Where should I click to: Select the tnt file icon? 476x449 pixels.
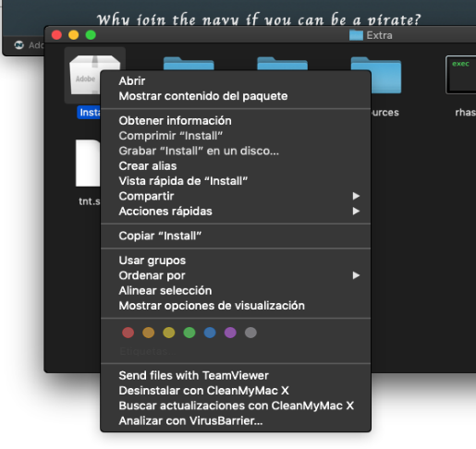(x=88, y=163)
